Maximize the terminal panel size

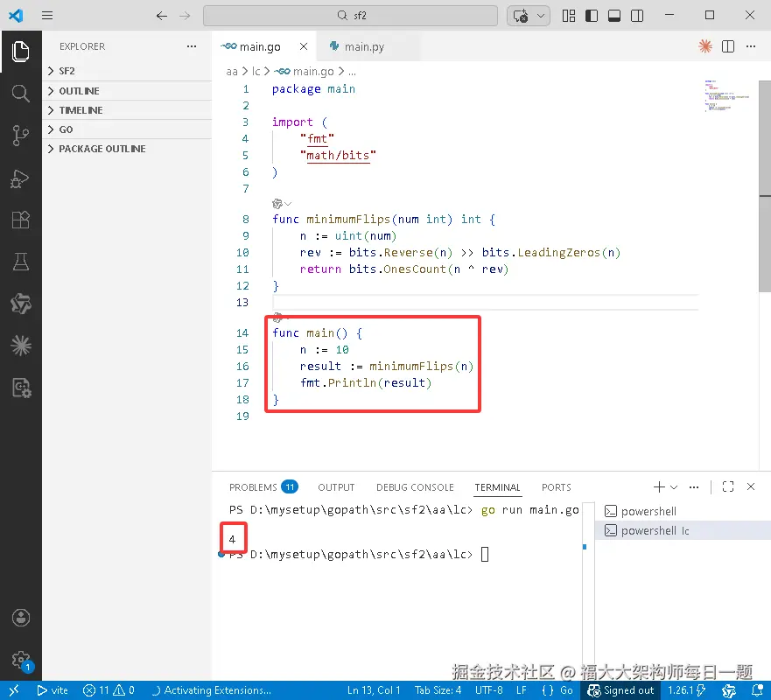pos(728,486)
